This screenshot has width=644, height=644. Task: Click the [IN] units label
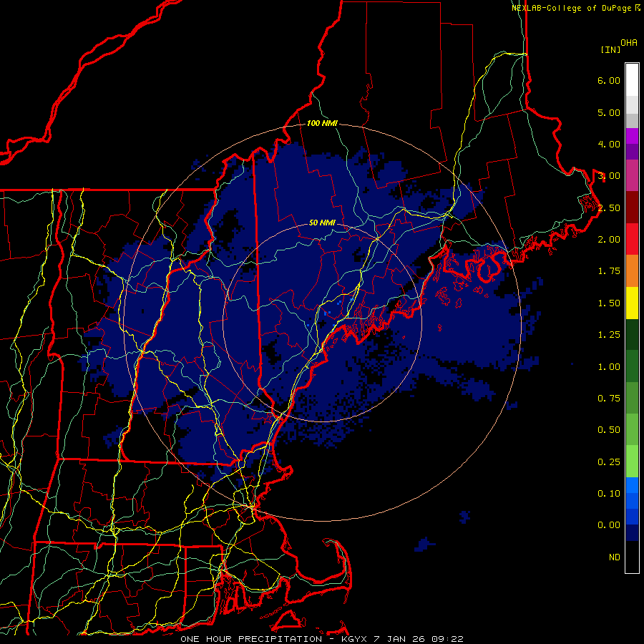[x=610, y=49]
